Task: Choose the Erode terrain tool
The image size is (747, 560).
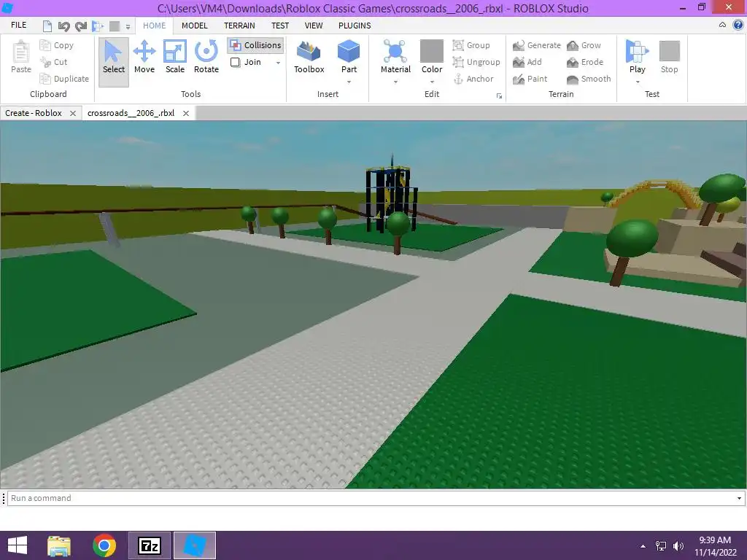Action: (585, 62)
